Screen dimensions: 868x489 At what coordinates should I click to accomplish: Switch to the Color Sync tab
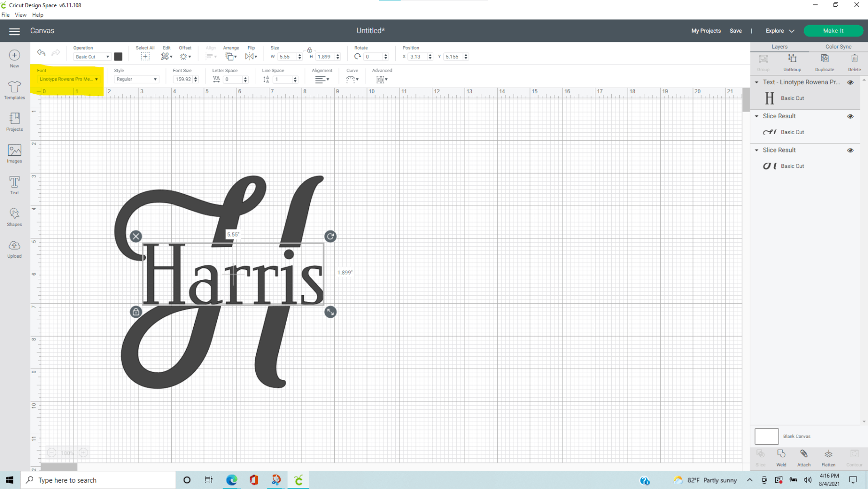coord(838,46)
